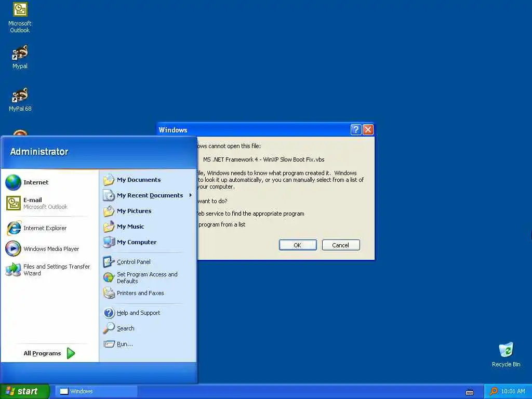Open E-mail Microsoft Outlook in Start menu

click(x=50, y=203)
